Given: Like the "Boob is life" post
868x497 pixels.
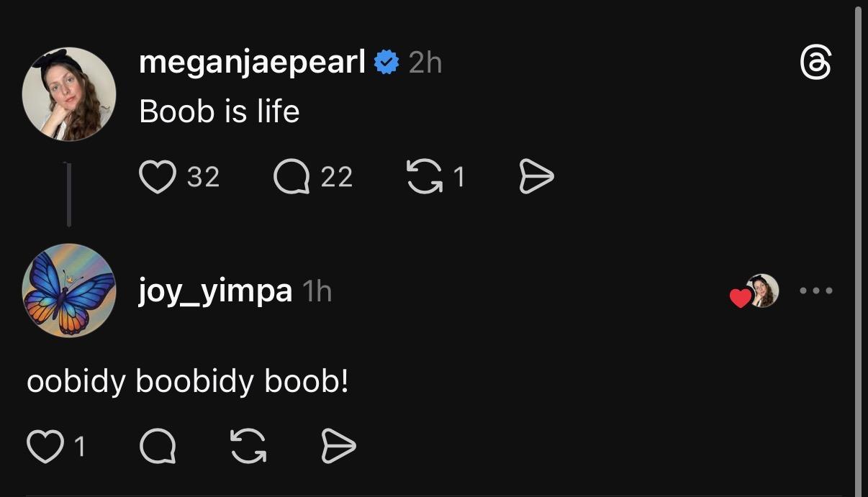Looking at the screenshot, I should point(158,177).
